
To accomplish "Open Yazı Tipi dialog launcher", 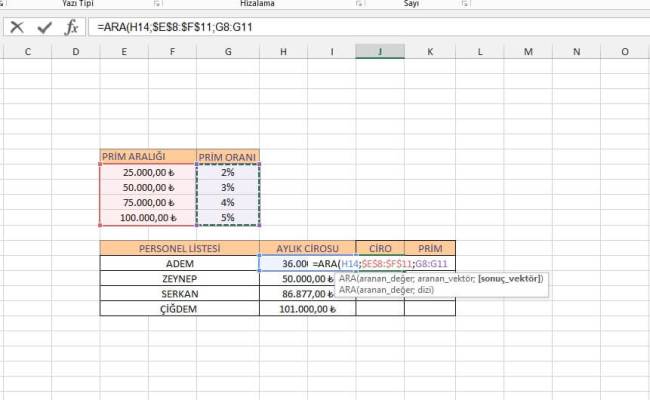I will (157, 3).
